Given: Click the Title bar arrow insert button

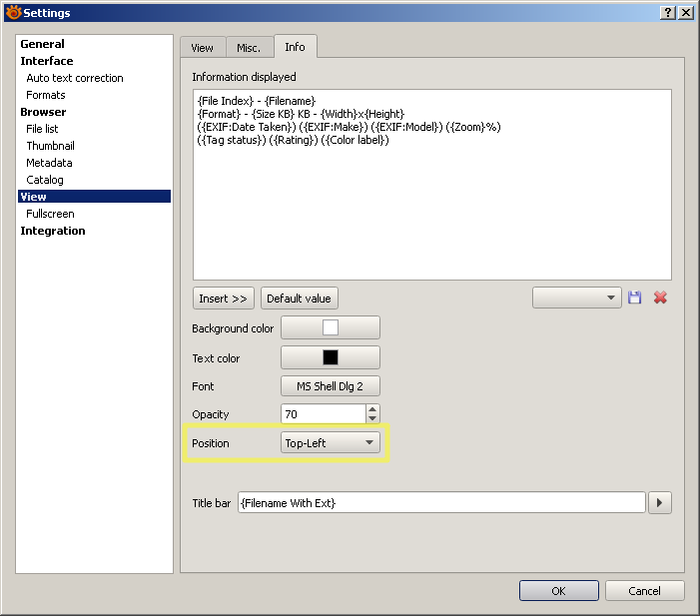Looking at the screenshot, I should click(659, 503).
